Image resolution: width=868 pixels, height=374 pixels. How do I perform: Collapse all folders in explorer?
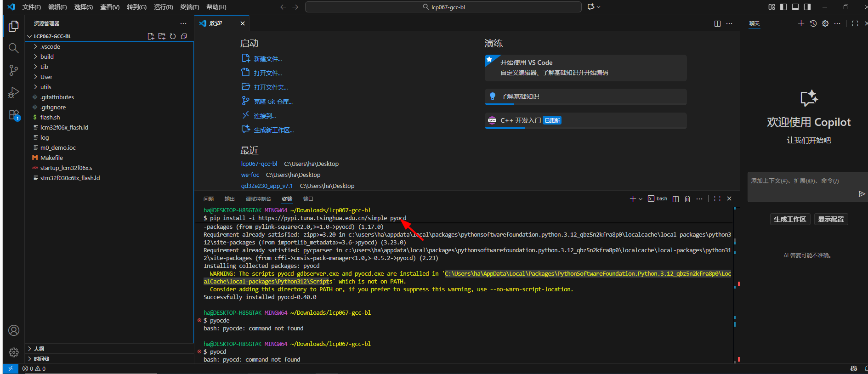click(x=184, y=36)
